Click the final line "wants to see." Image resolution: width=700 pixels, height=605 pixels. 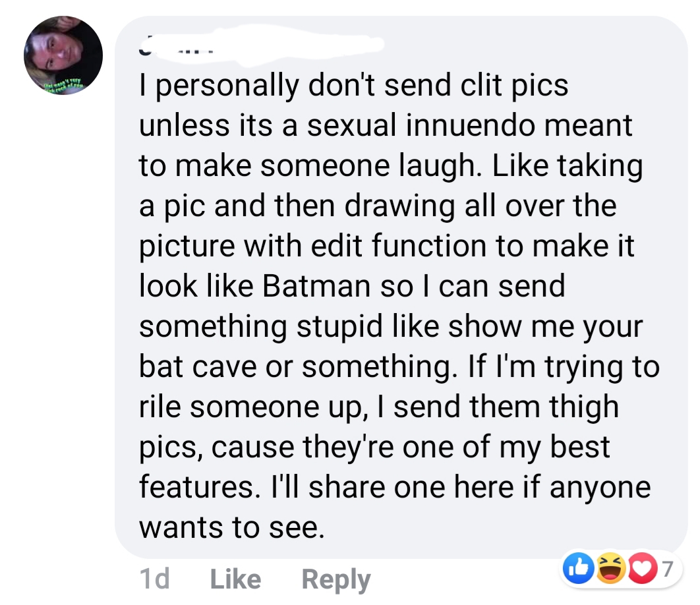tap(232, 527)
